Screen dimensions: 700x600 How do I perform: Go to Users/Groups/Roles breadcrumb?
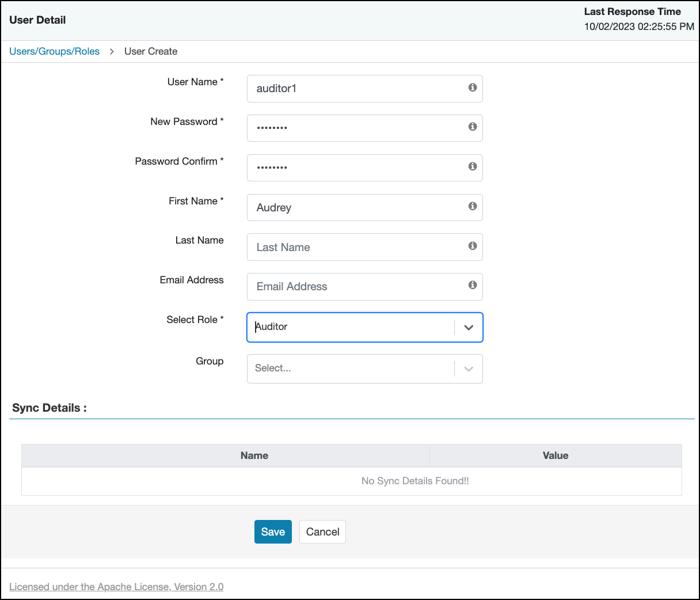tap(54, 51)
